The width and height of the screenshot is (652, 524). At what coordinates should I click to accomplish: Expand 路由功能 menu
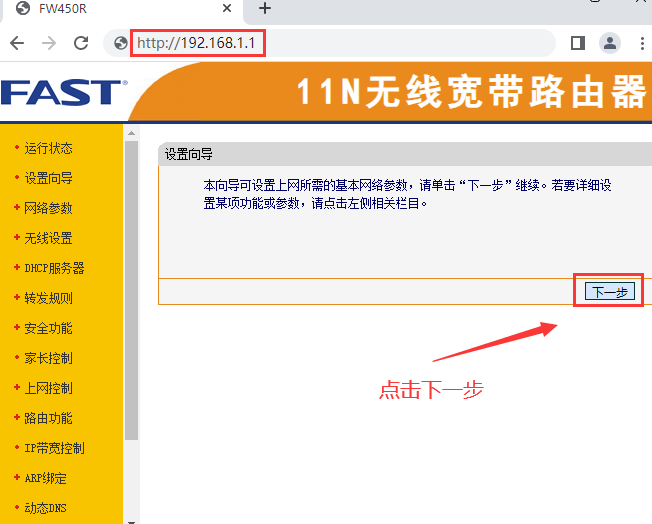[x=48, y=418]
